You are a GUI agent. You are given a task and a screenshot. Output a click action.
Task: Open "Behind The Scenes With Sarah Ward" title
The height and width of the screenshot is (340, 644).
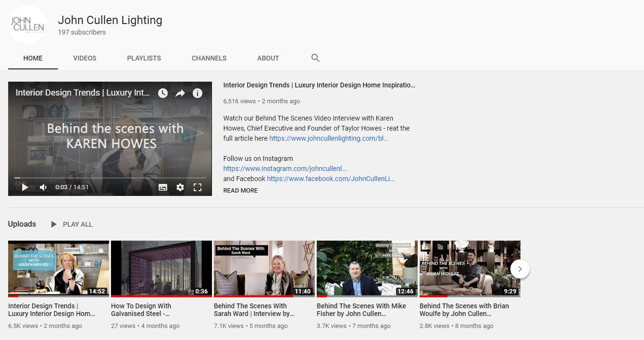point(254,310)
